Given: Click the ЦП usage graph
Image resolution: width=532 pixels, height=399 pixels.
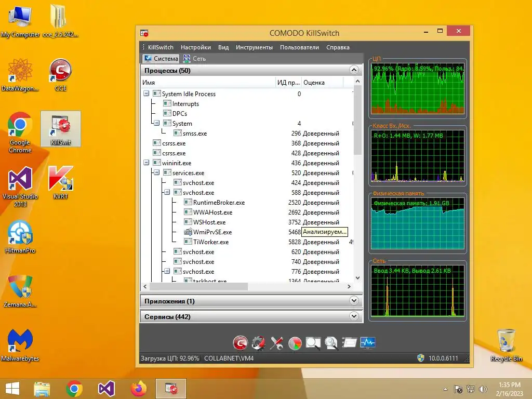Looking at the screenshot, I should coord(417,88).
